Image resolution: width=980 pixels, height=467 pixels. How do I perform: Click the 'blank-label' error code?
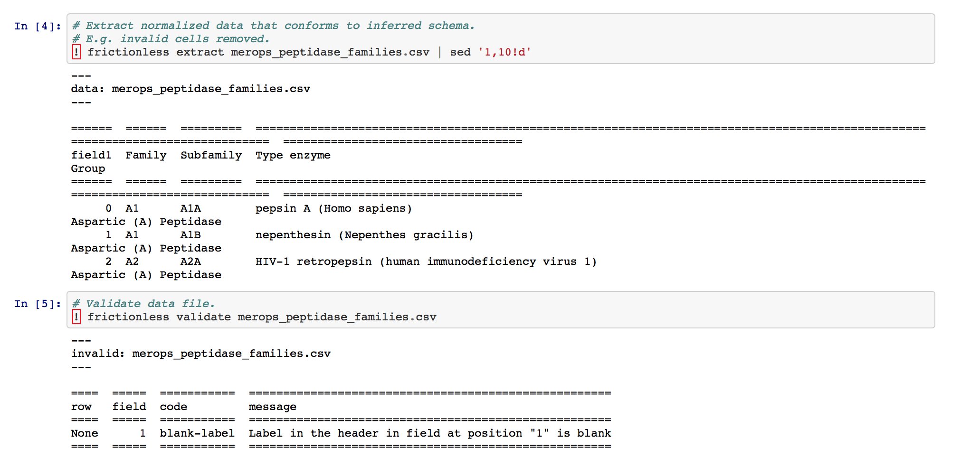point(197,433)
